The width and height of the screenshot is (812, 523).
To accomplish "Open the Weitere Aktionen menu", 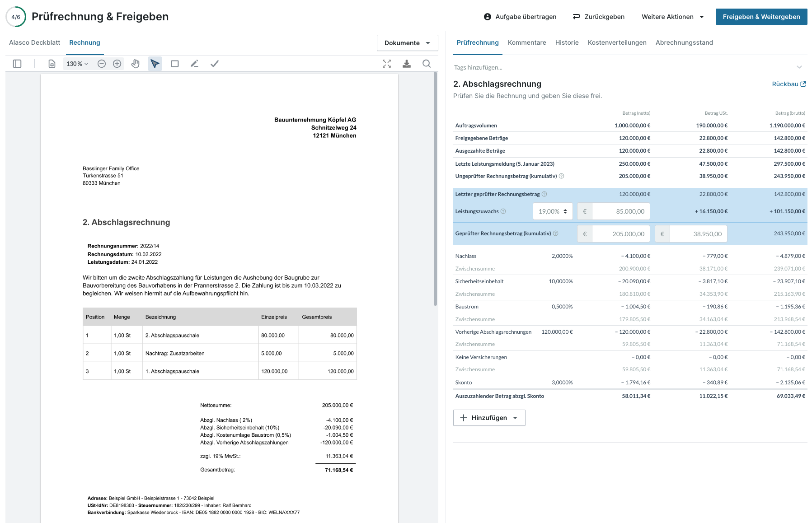I will 672,17.
